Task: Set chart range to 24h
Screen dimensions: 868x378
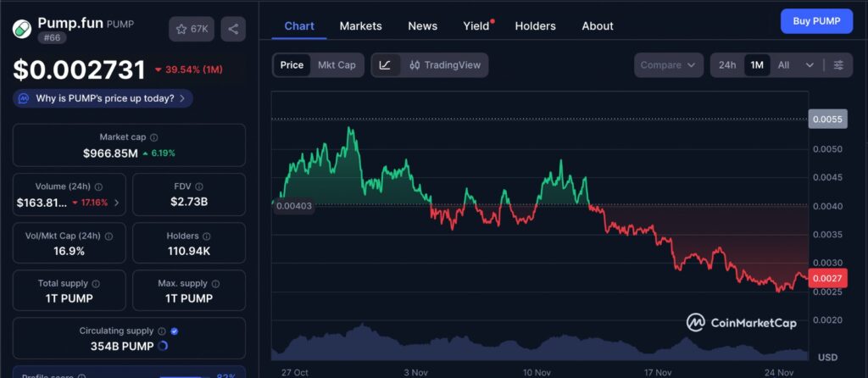Action: tap(726, 64)
